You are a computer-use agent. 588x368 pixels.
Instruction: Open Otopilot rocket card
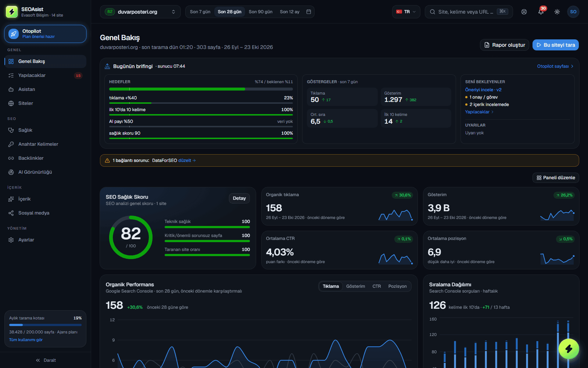point(46,34)
